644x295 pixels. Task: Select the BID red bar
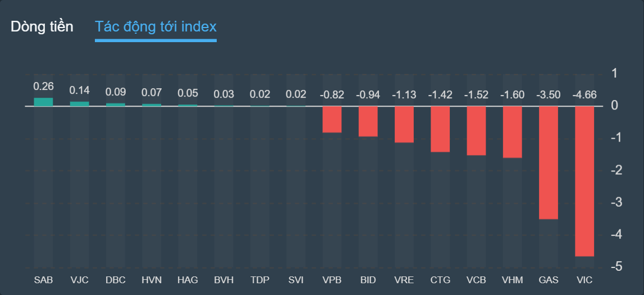tap(368, 121)
